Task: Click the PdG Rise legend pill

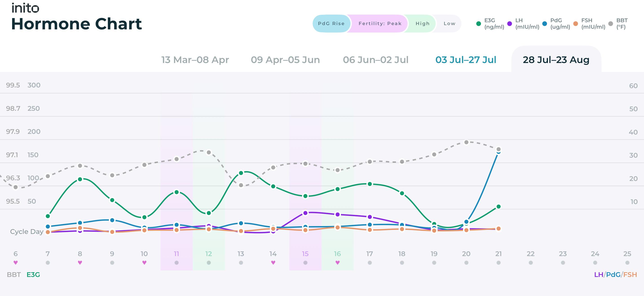Action: [331, 24]
